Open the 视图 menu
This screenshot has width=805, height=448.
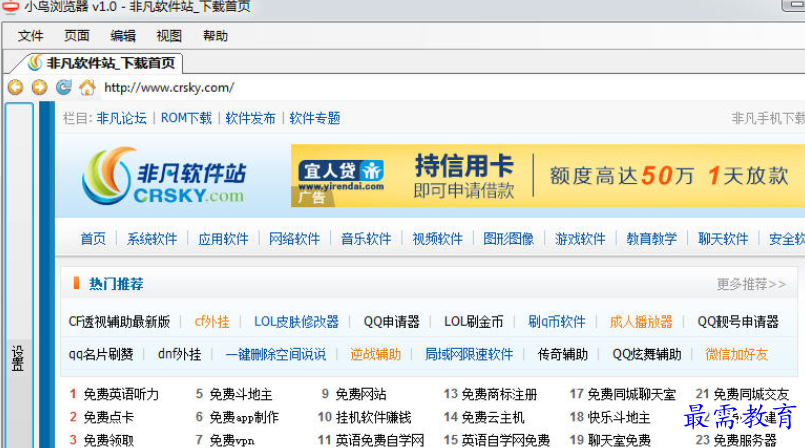coord(169,36)
